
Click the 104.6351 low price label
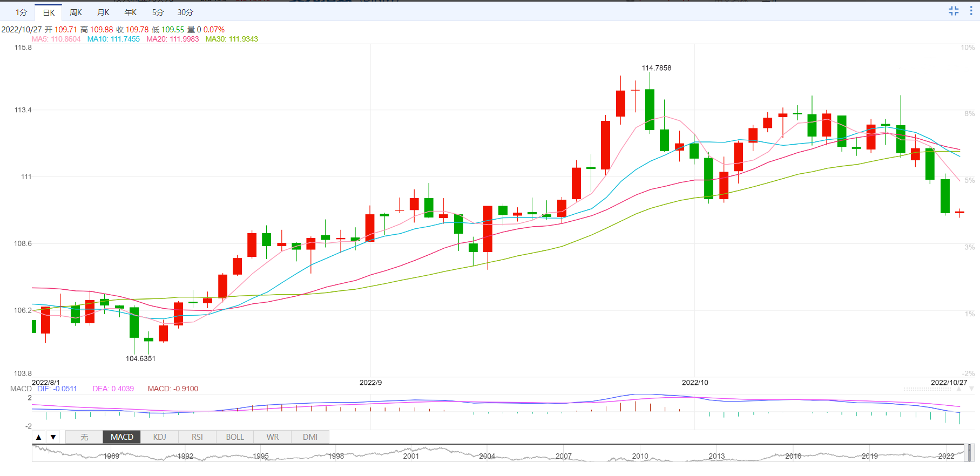(140, 358)
